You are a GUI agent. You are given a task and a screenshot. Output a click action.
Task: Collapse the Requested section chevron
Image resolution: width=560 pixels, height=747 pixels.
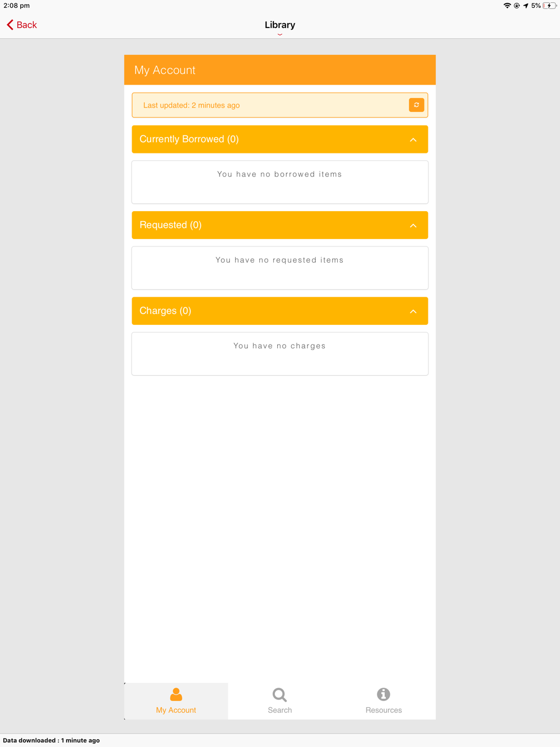coord(413,225)
